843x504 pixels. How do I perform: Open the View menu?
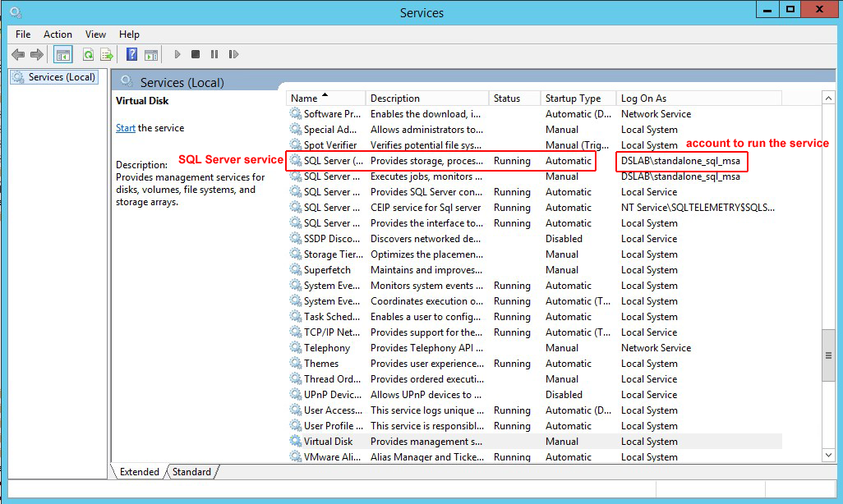click(x=95, y=34)
